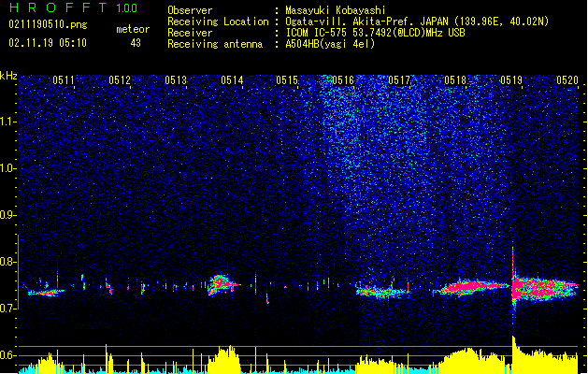Click the 0518 time marker
The width and height of the screenshot is (588, 374).
pos(455,80)
